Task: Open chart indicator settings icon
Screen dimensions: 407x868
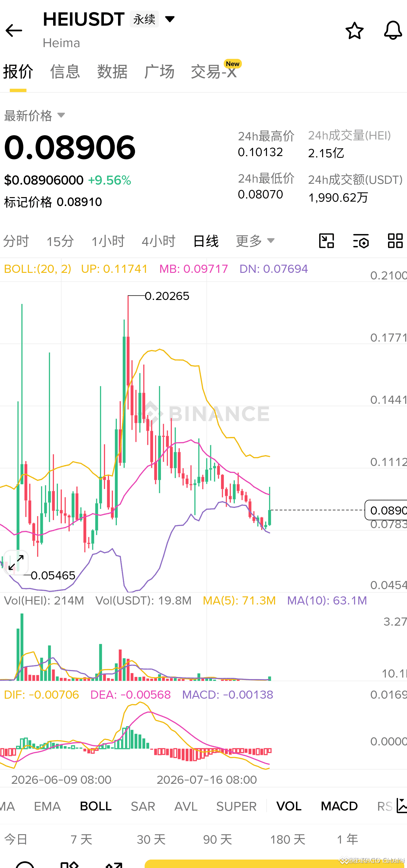Action: (361, 241)
